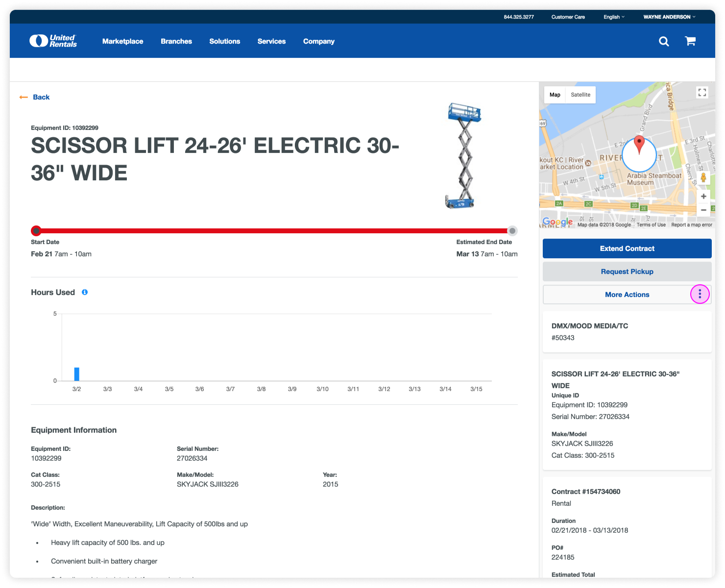Click the Extend Contract button
The height and width of the screenshot is (588, 725).
(x=627, y=248)
